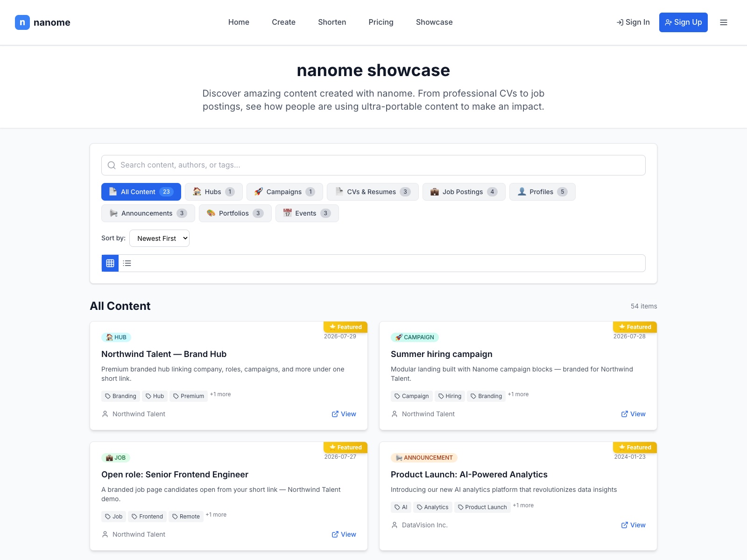747x560 pixels.
Task: Click the nanome logo icon
Action: (x=22, y=22)
